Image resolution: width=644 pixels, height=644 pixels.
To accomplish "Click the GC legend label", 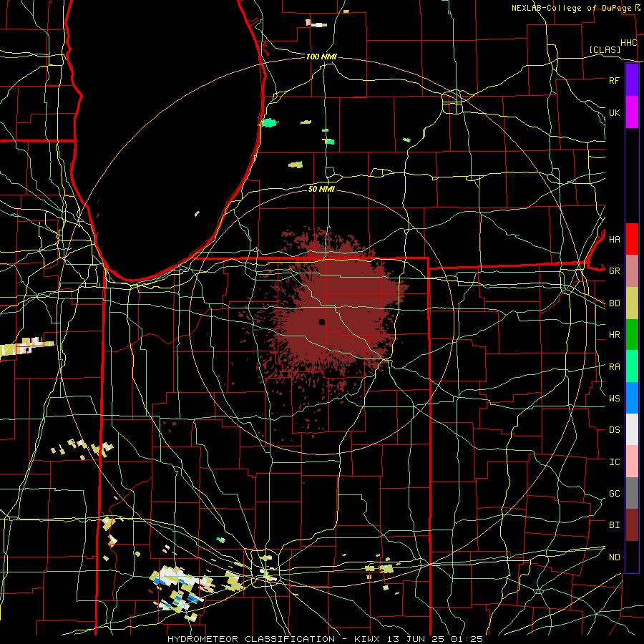I will tap(614, 493).
